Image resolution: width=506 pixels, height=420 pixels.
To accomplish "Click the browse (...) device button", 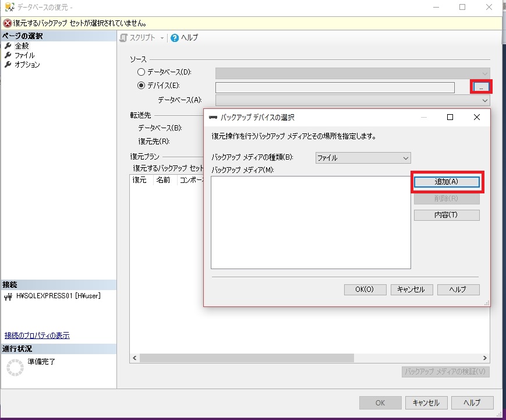I will pyautogui.click(x=481, y=87).
